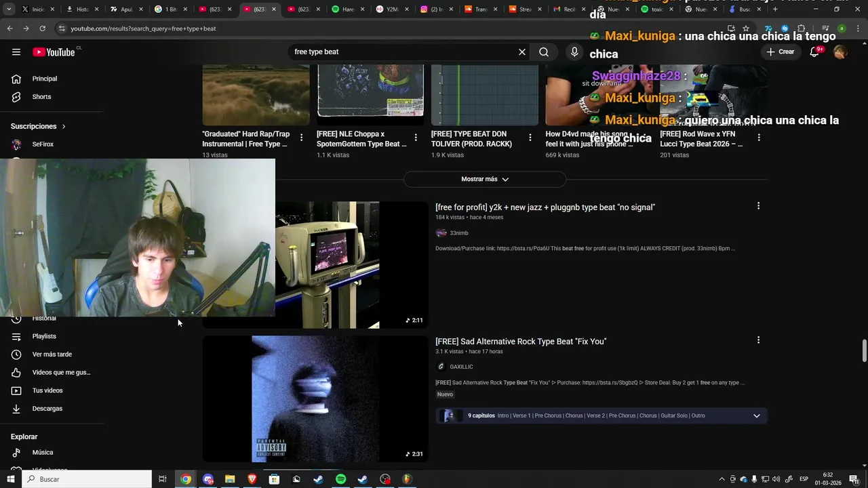868x488 pixels.
Task: Open the account avatar menu
Action: tap(840, 52)
